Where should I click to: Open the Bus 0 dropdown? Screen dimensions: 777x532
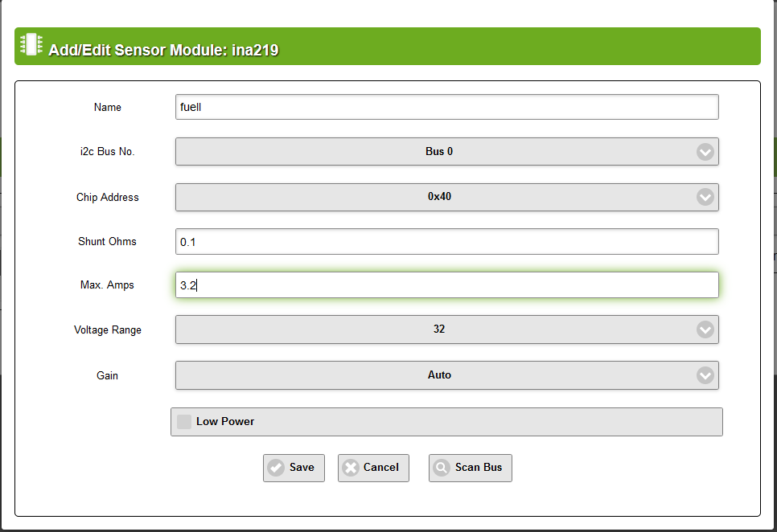(447, 151)
